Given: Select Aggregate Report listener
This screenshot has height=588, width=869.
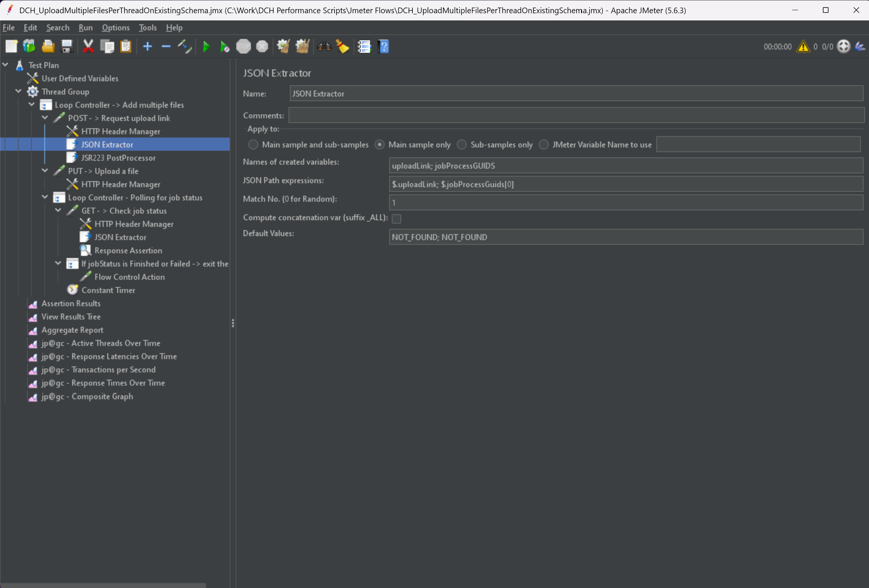Looking at the screenshot, I should 72,330.
